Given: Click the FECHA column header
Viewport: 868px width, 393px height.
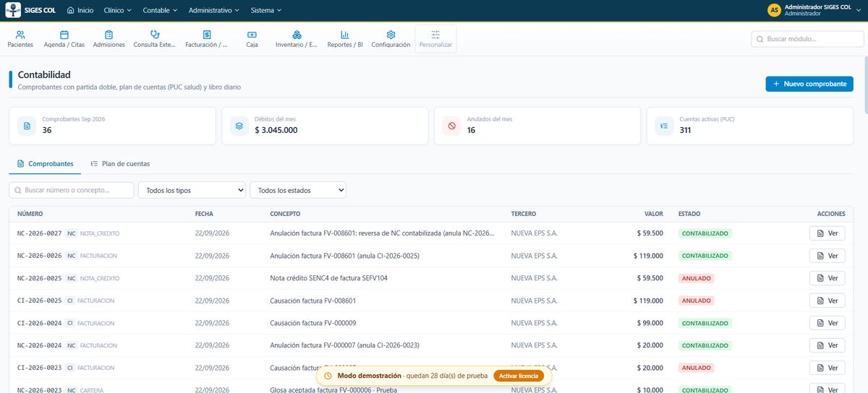Looking at the screenshot, I should coord(204,214).
